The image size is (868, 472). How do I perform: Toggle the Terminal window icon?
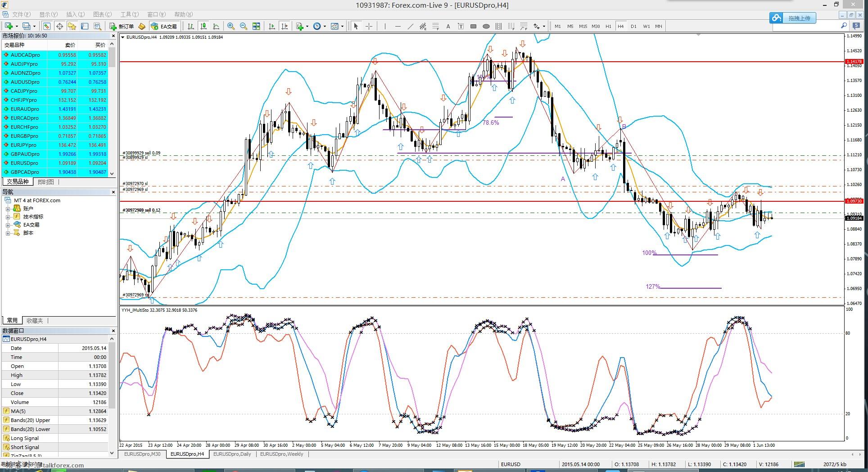pyautogui.click(x=84, y=26)
